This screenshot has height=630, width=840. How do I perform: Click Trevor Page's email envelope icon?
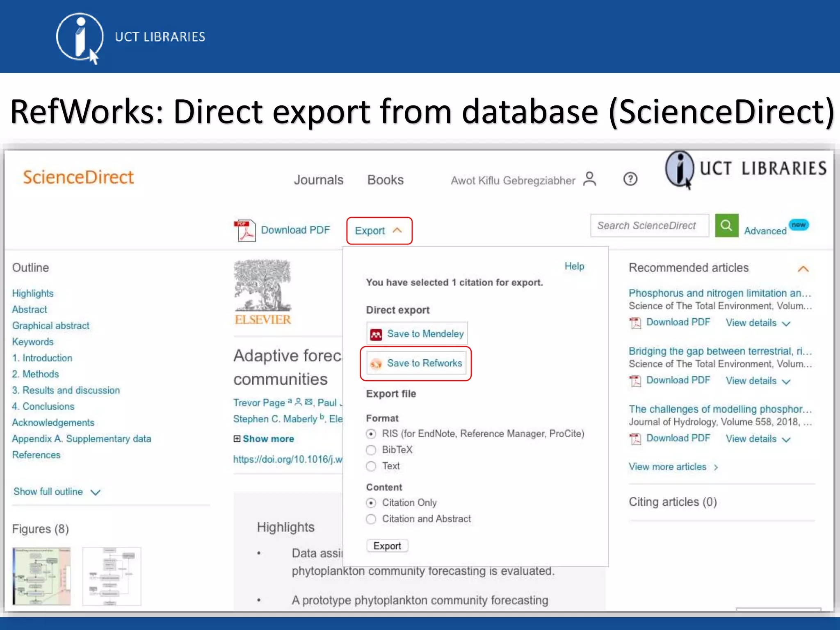tap(308, 402)
